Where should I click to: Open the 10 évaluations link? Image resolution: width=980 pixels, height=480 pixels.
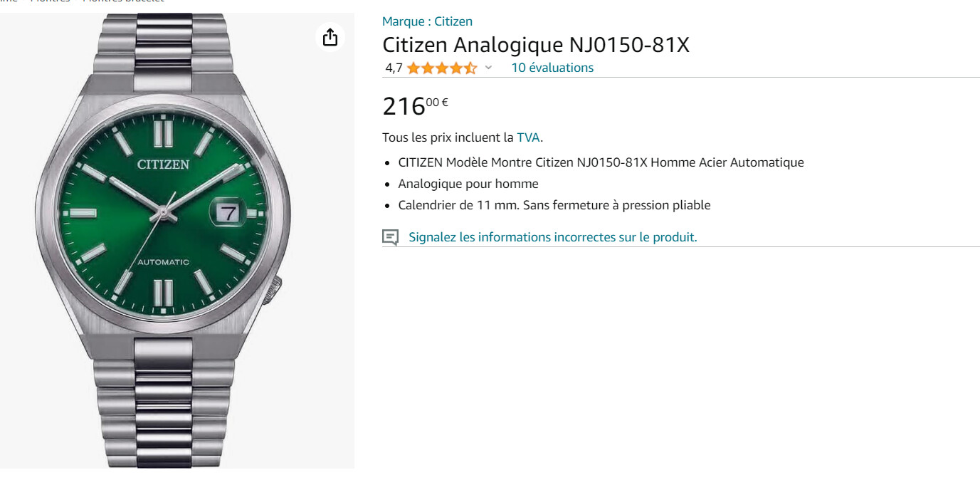552,68
